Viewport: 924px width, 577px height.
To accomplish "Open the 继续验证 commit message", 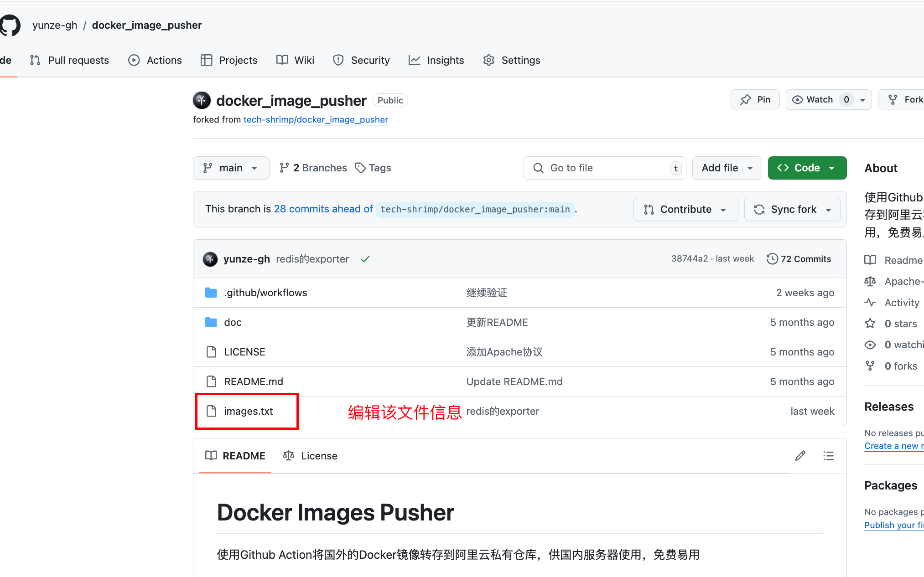I will point(487,293).
